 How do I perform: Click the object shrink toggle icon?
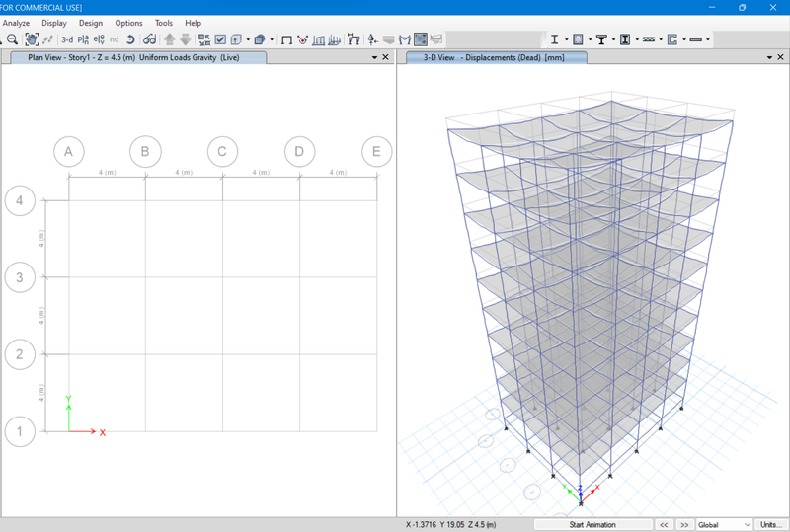204,39
